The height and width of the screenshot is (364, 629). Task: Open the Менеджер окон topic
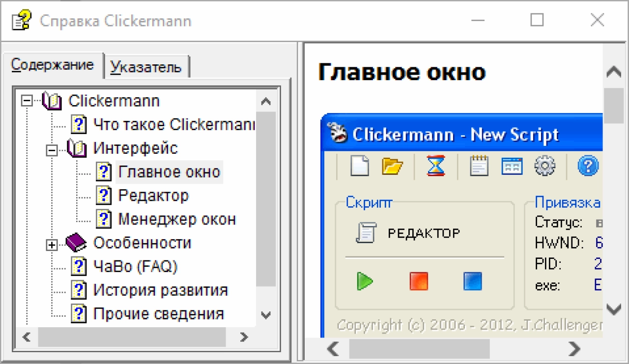(x=177, y=219)
